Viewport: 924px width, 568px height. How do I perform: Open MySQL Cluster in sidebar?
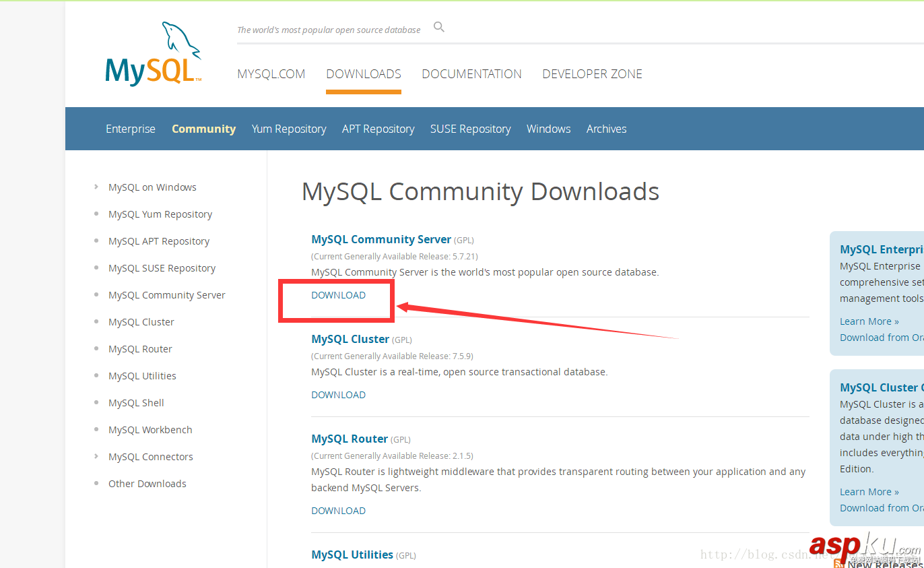(141, 322)
